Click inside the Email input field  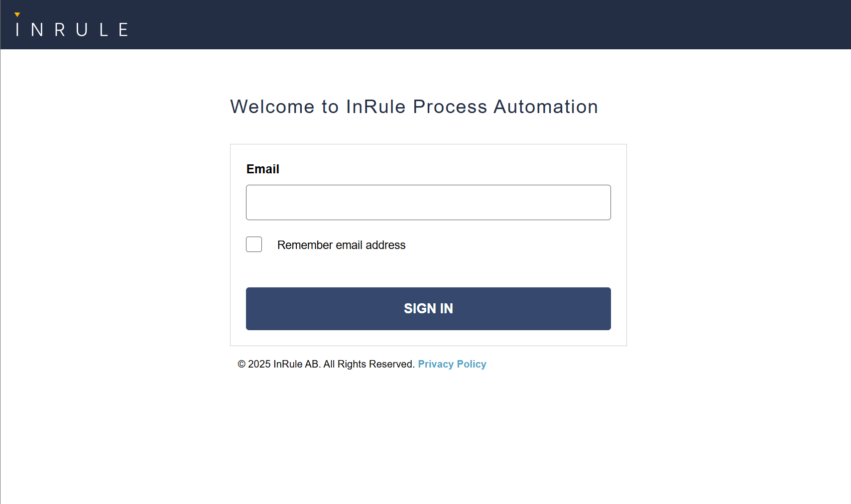428,202
